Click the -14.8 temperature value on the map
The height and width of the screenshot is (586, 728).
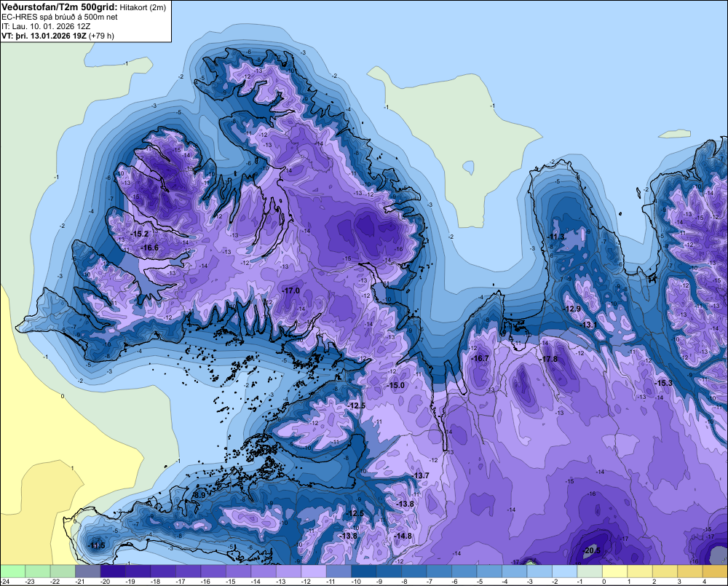(403, 536)
